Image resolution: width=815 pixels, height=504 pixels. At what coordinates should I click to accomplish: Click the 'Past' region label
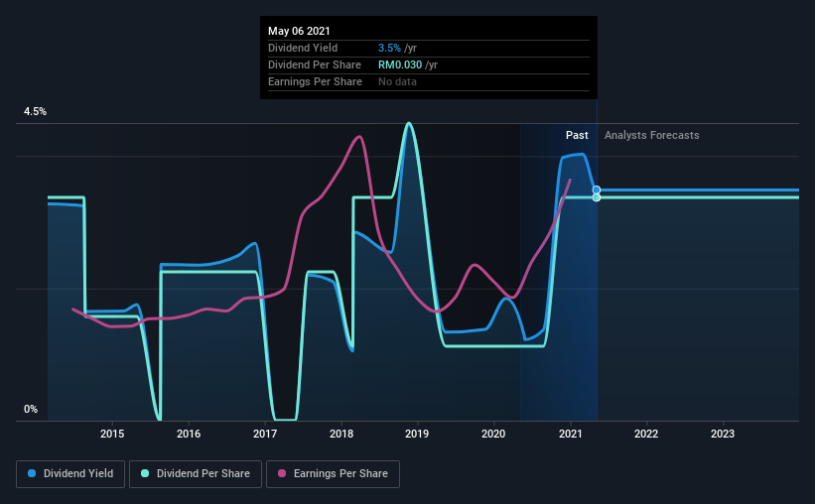click(x=577, y=135)
